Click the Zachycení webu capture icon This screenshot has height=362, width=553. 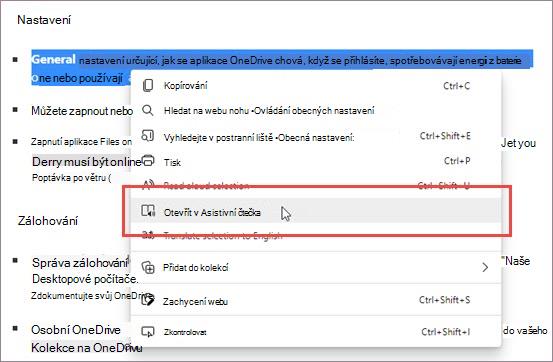click(148, 300)
